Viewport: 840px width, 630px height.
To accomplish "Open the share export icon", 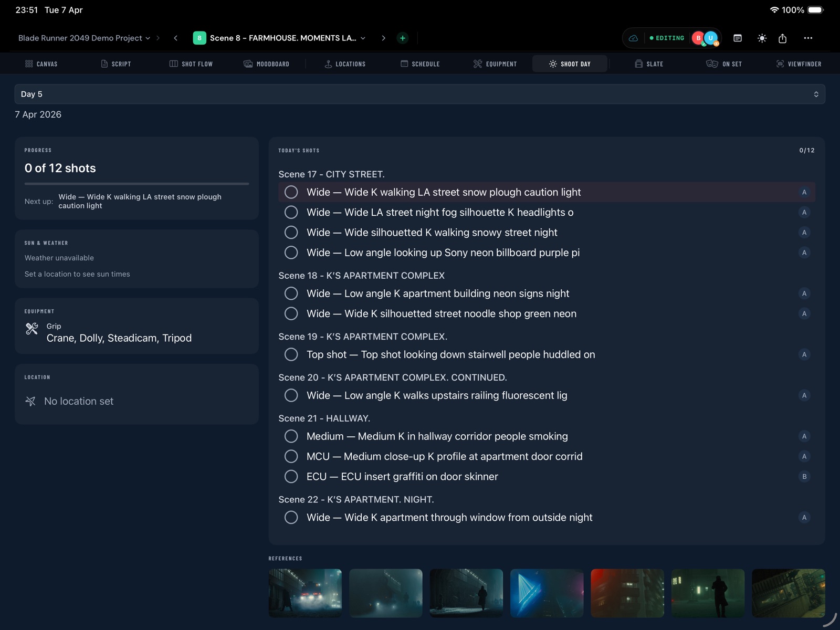I will [782, 38].
